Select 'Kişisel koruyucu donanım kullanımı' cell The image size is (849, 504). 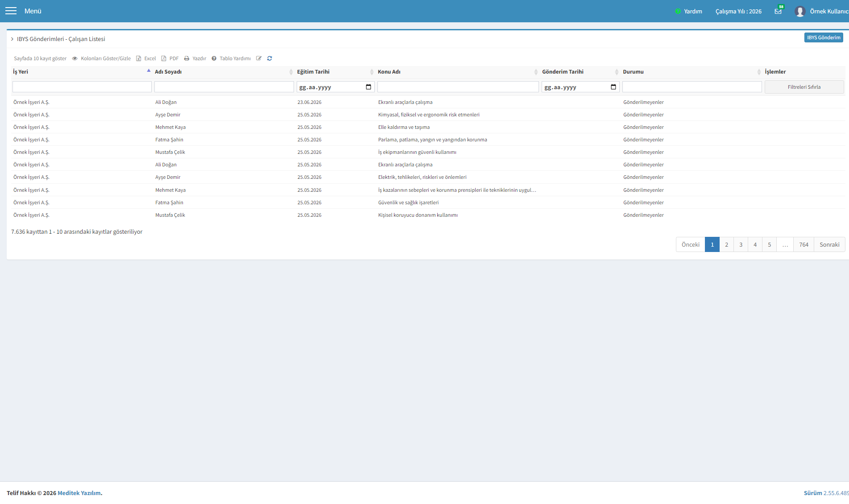[x=418, y=215]
